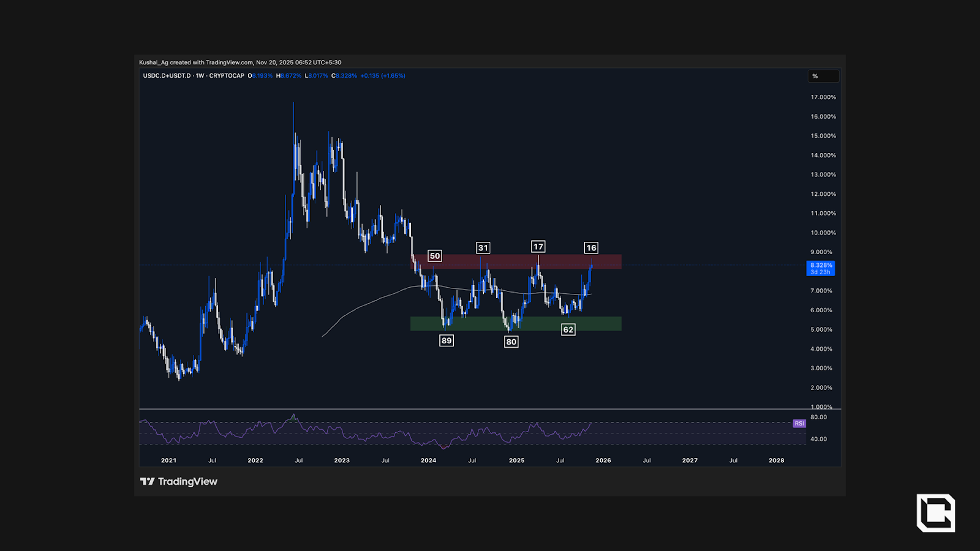
Task: Select the box labeled 89
Action: pos(447,341)
